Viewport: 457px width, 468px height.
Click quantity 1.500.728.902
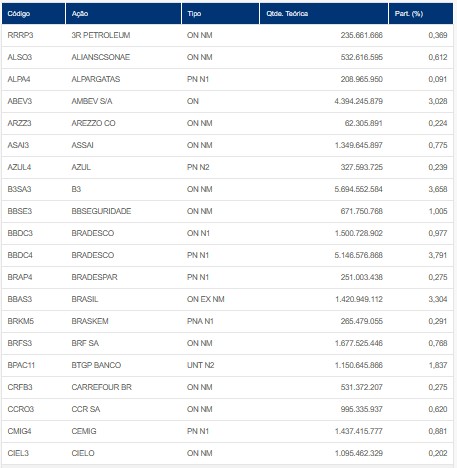click(359, 233)
